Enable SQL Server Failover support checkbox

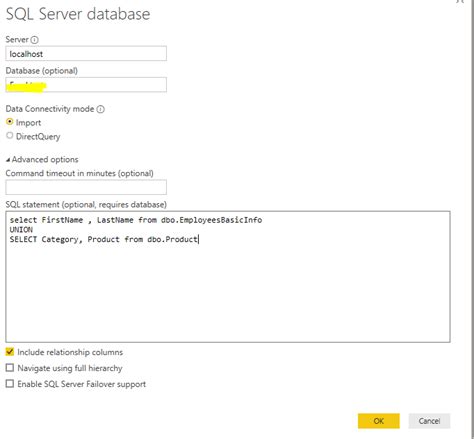pos(10,383)
